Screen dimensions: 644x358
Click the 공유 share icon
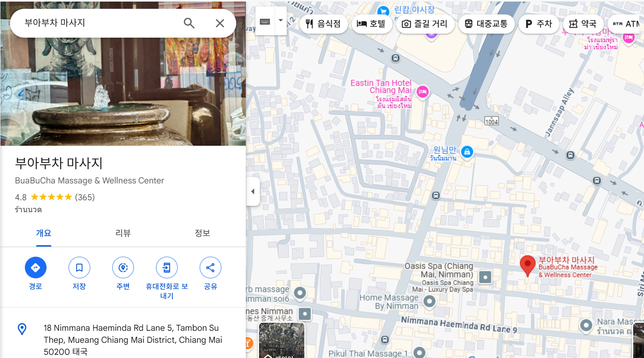(211, 267)
